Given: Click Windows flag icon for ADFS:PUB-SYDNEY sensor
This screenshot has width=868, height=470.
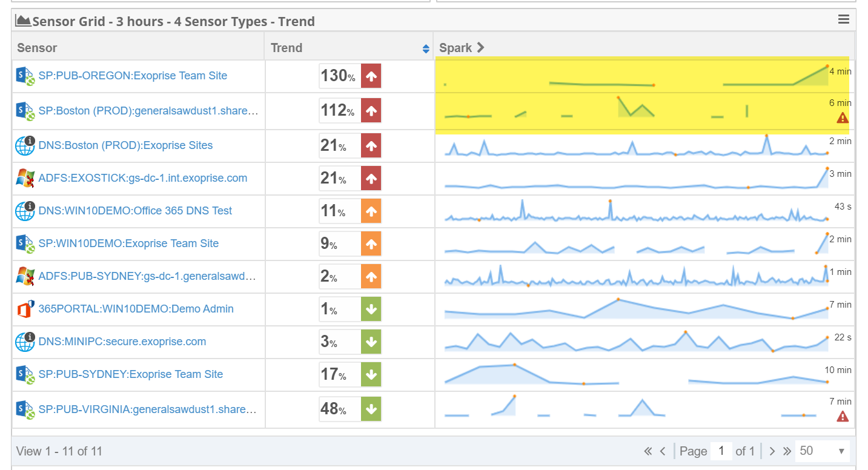Looking at the screenshot, I should click(25, 276).
